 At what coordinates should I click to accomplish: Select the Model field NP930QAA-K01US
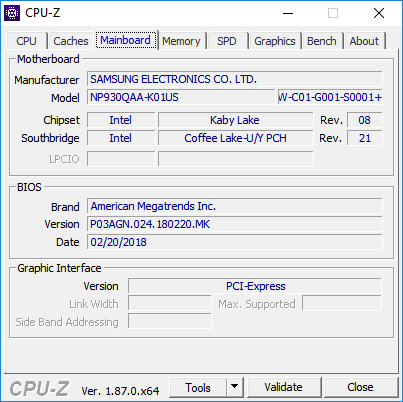181,97
